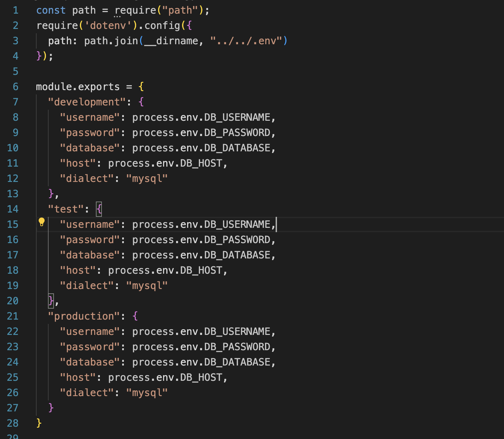504x439 pixels.
Task: Click the "production" property on line 21
Action: click(x=84, y=316)
